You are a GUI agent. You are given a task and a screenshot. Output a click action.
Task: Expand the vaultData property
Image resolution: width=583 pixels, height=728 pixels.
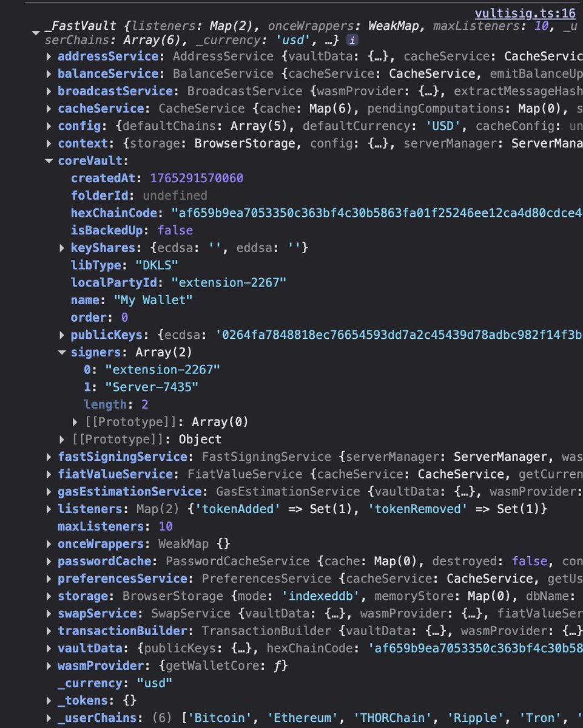[49, 648]
